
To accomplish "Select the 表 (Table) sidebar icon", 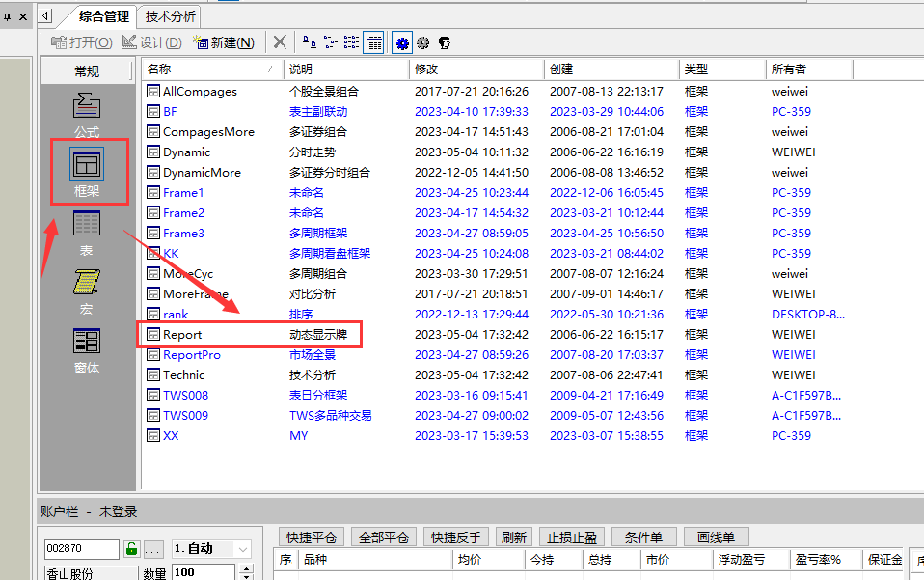I will [x=87, y=234].
